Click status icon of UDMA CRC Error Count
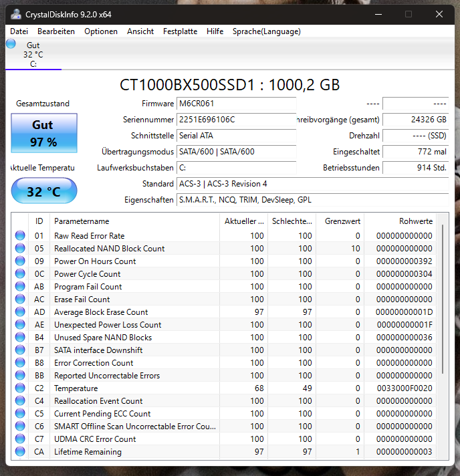The height and width of the screenshot is (476, 460). [20, 439]
